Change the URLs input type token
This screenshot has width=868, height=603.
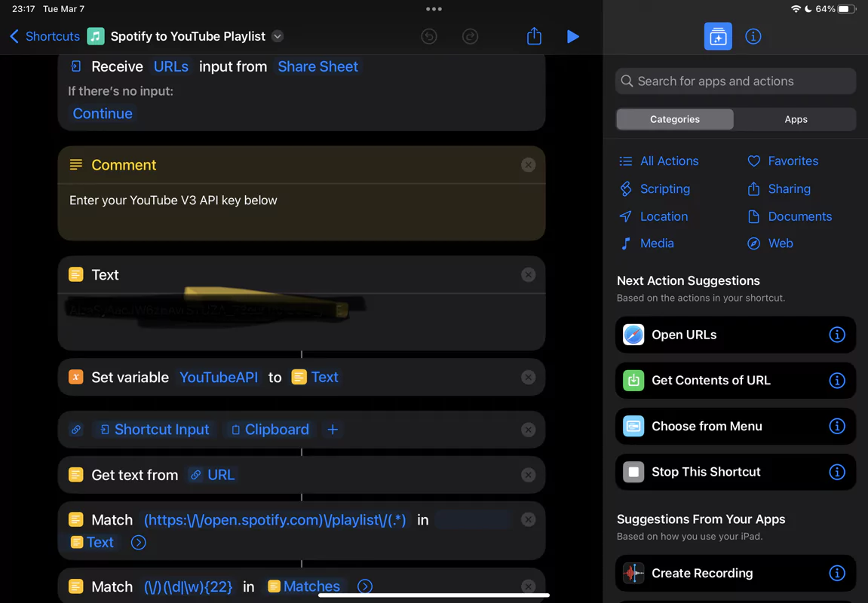tap(171, 66)
